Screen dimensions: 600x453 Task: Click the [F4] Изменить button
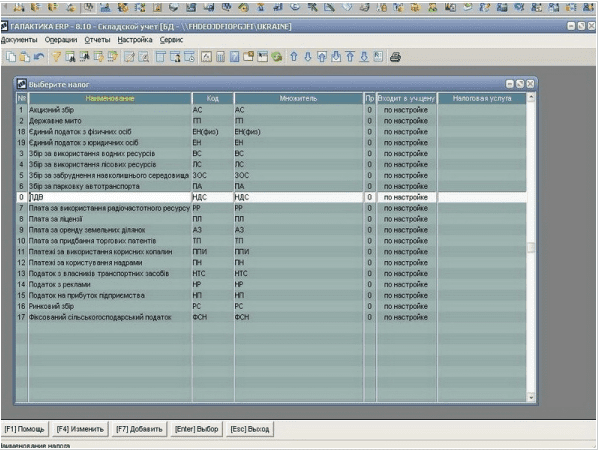pyautogui.click(x=80, y=429)
